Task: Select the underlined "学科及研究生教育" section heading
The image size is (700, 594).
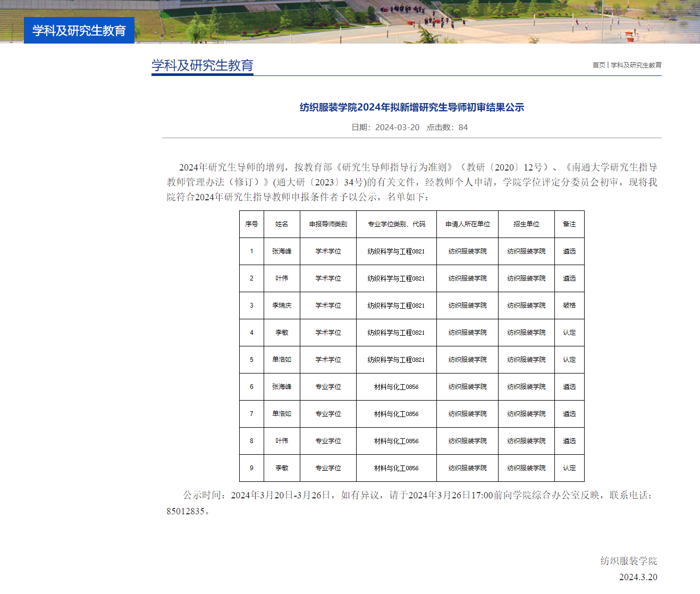Action: [x=202, y=65]
